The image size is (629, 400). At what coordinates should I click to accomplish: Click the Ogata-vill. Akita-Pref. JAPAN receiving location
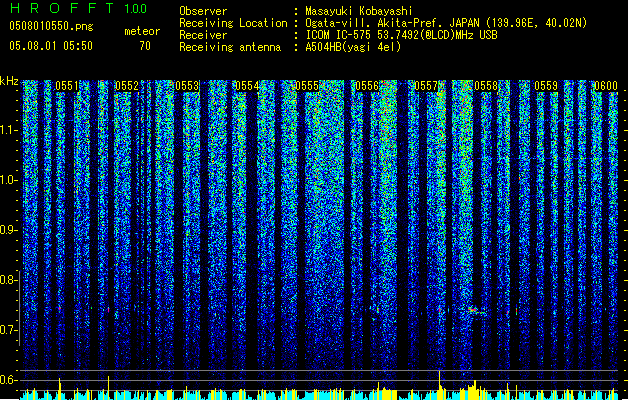[446, 23]
